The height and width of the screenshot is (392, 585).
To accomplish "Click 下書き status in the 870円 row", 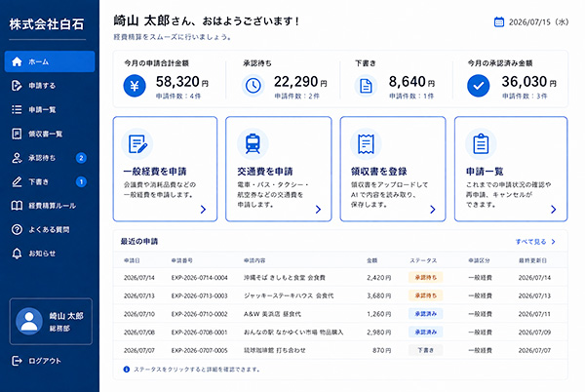I will 426,350.
